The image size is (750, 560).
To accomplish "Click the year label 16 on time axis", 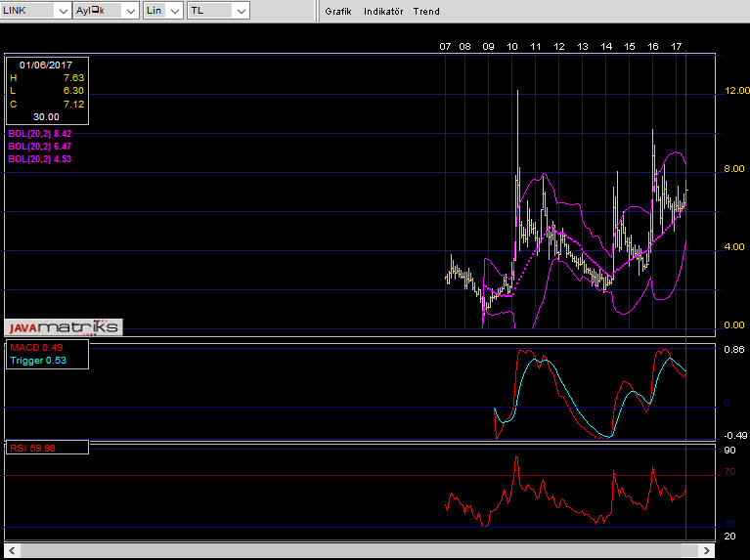I will click(x=653, y=46).
